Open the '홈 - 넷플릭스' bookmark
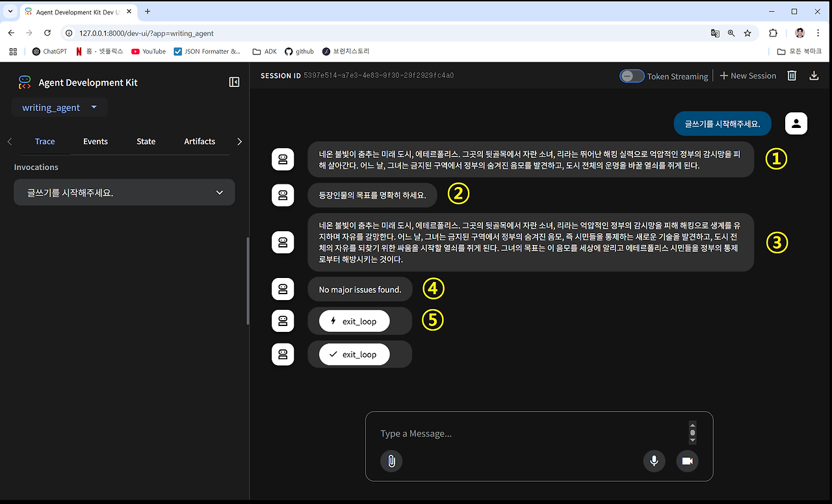 99,51
